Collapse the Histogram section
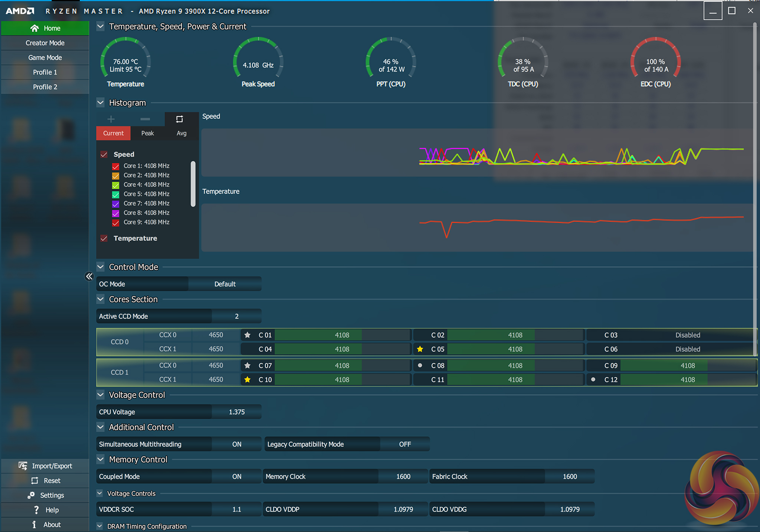The width and height of the screenshot is (760, 532). point(100,102)
